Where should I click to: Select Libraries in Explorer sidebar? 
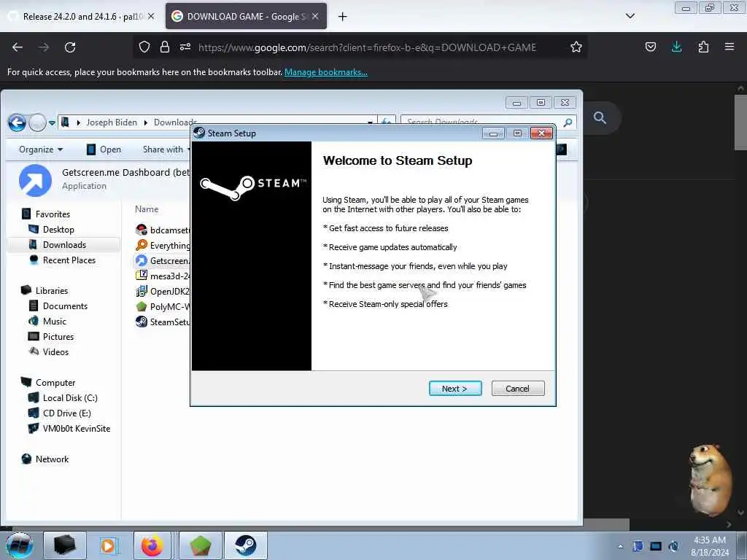click(52, 290)
